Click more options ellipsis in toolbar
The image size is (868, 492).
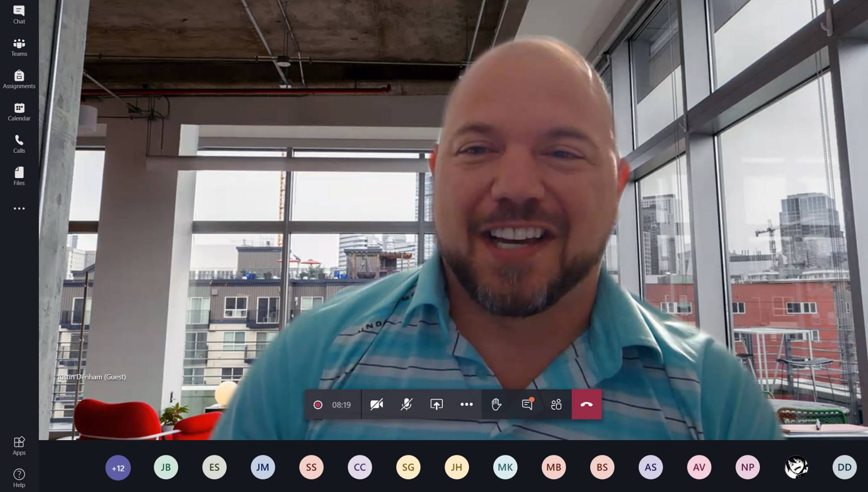(x=466, y=404)
